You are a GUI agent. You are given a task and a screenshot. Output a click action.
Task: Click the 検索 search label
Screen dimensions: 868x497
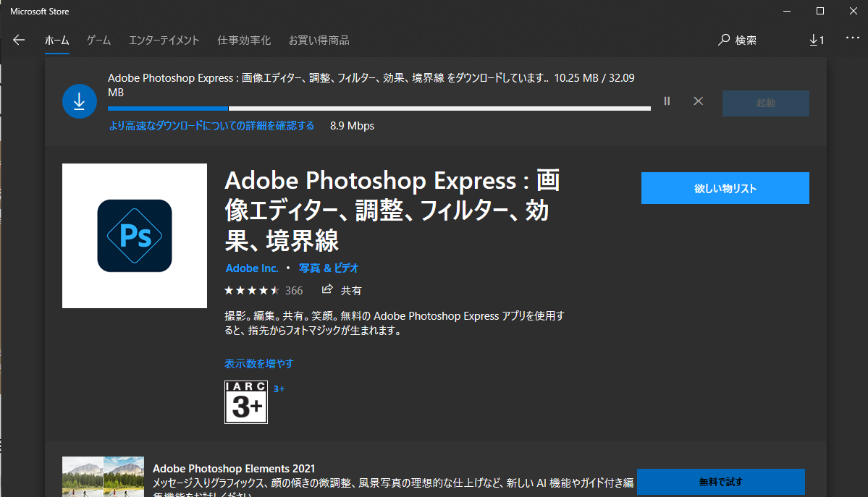746,41
